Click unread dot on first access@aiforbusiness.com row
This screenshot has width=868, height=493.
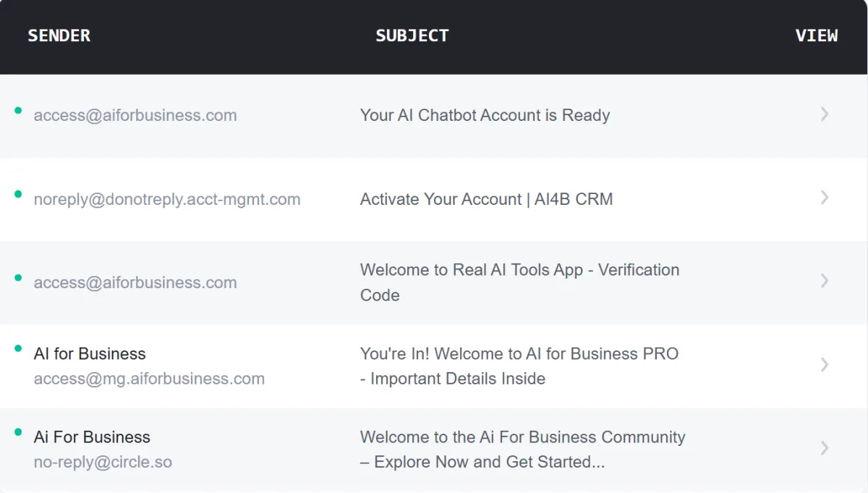[18, 110]
